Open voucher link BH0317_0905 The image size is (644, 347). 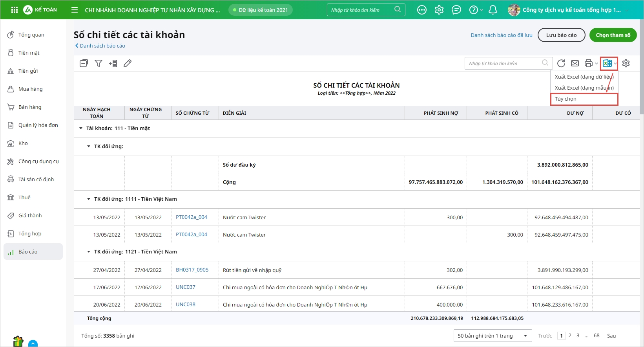(192, 270)
